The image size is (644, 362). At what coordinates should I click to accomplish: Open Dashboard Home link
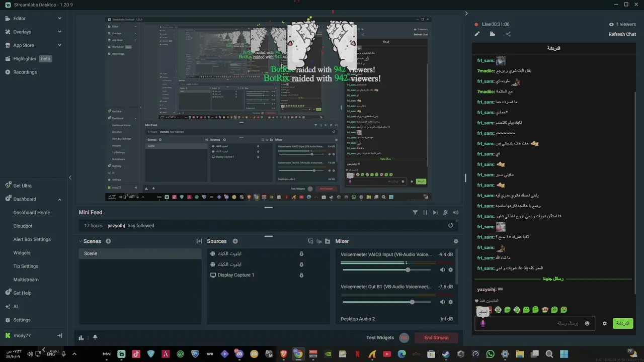(32, 213)
